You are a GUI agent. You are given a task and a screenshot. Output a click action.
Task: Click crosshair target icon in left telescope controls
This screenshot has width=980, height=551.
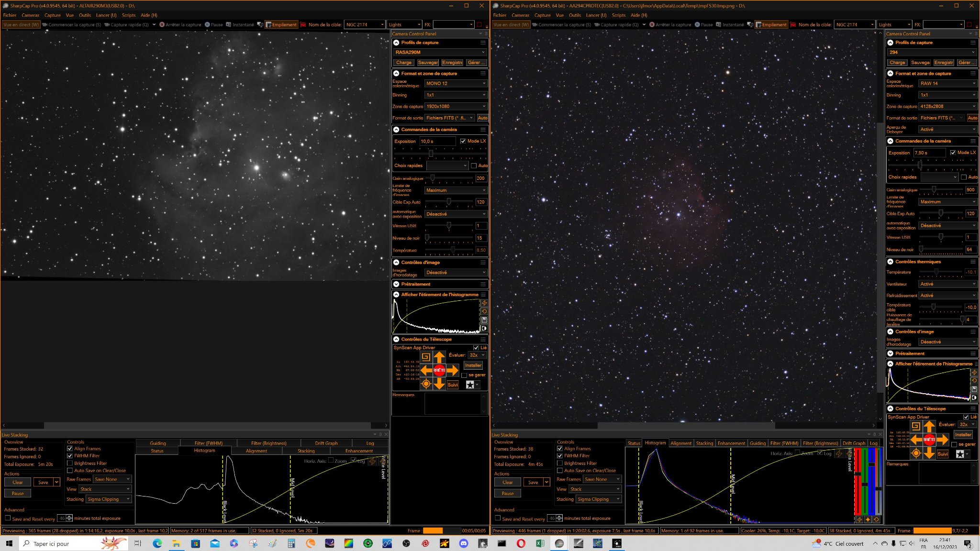pos(426,384)
